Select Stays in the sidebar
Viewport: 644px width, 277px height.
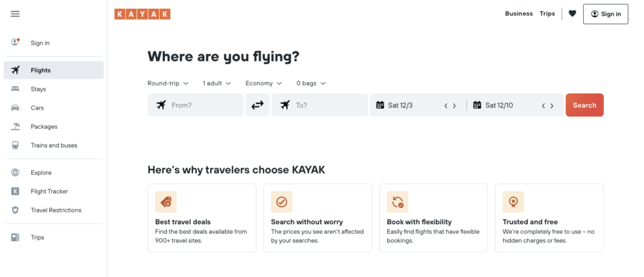point(38,89)
